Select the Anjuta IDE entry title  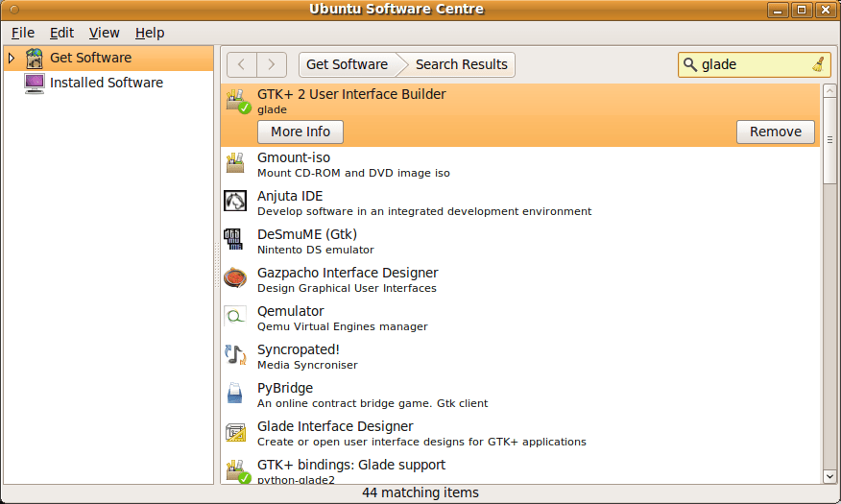pos(290,196)
